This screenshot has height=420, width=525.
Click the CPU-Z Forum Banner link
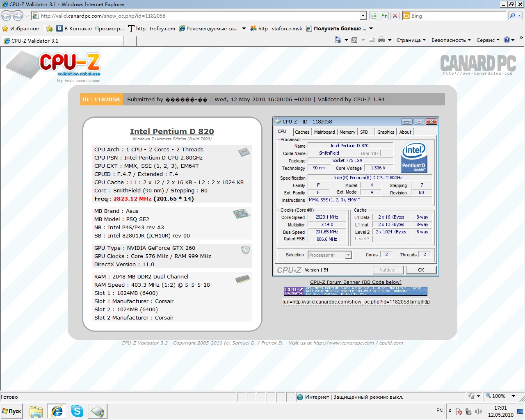356,282
